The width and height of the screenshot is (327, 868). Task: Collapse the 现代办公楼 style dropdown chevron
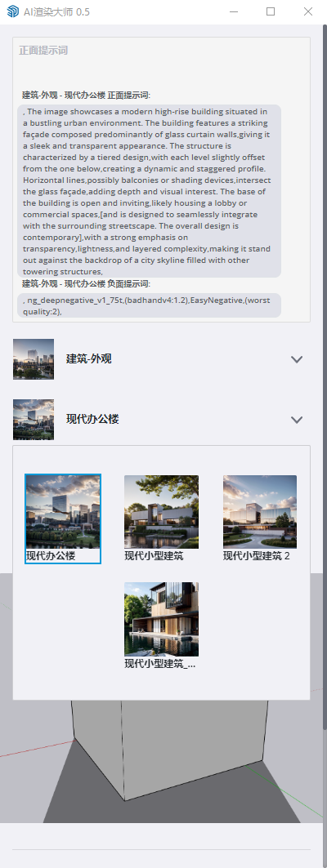click(297, 420)
